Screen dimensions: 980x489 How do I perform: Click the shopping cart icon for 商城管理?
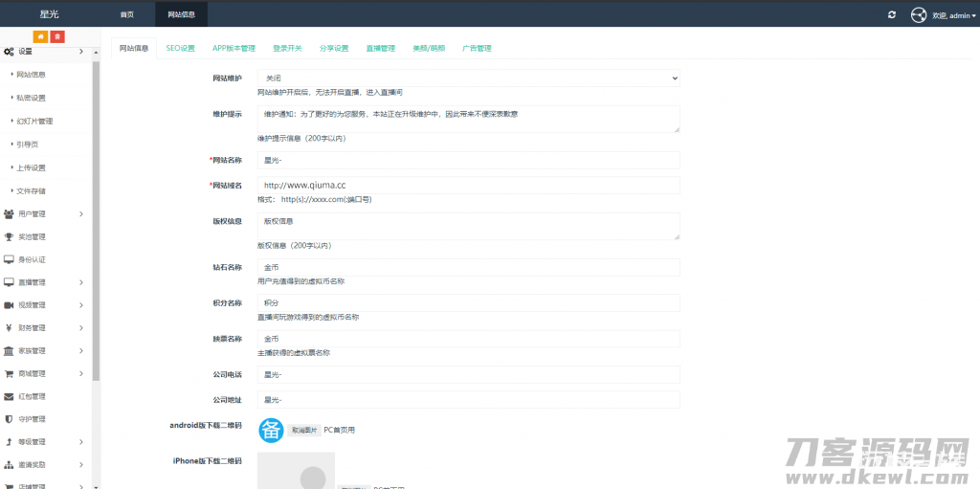click(x=9, y=374)
